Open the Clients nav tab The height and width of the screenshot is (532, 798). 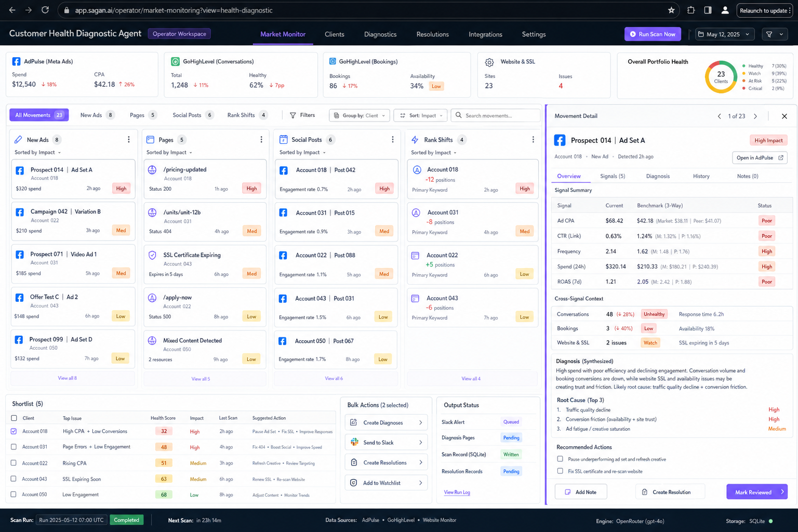(335, 34)
